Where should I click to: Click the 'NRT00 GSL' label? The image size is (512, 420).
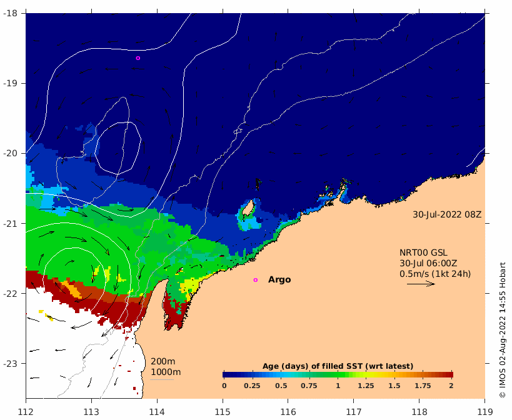point(423,252)
